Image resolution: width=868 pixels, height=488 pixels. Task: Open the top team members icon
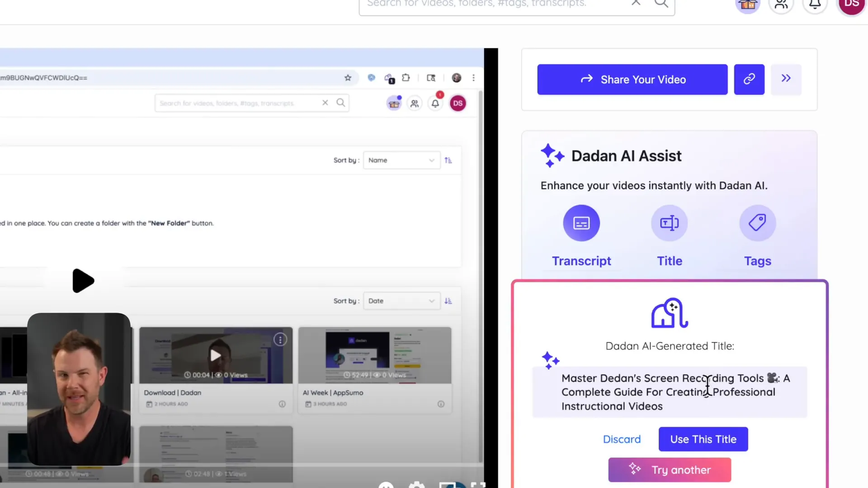[781, 5]
